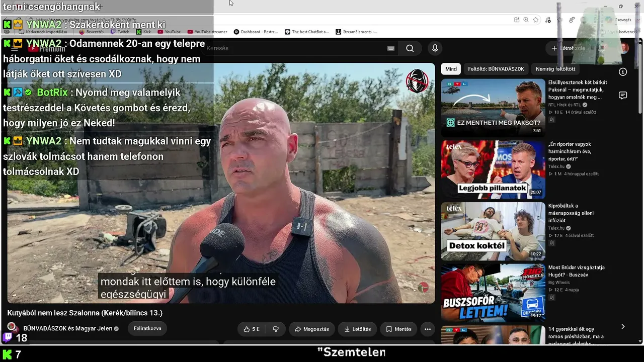Viewport: 644px width, 362px height.
Task: Click the 10:22 duration badge on Detox video
Action: click(536, 254)
